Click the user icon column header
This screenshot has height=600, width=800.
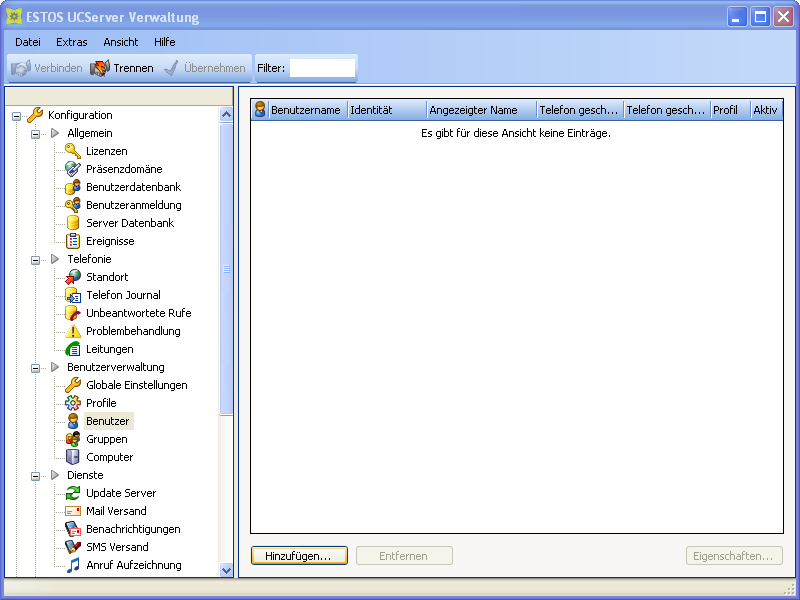260,109
